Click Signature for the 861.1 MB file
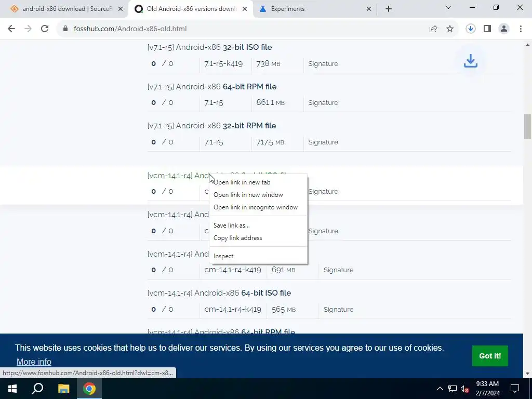This screenshot has height=399, width=532. [323, 103]
